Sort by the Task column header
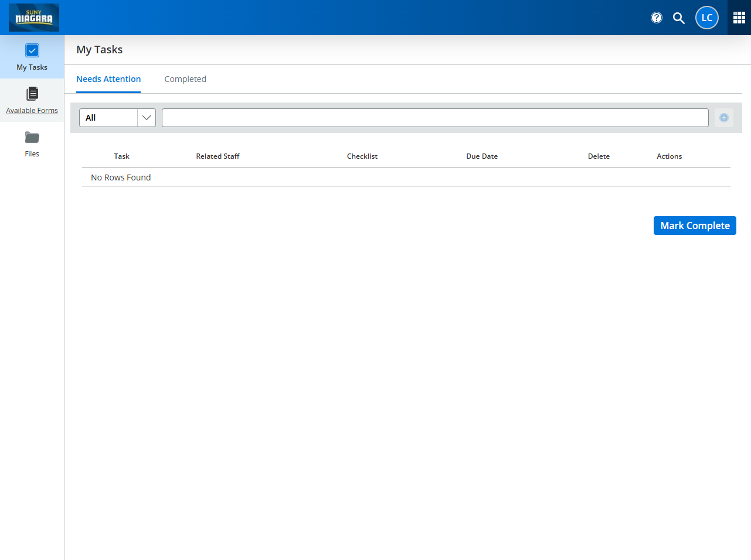751x560 pixels. [x=122, y=156]
